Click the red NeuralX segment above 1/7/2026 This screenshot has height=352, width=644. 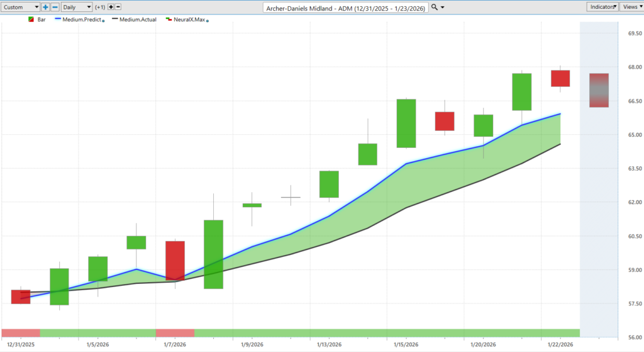(175, 333)
